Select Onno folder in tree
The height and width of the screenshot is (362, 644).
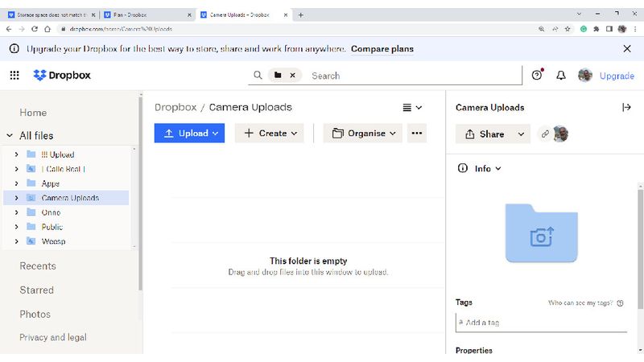pos(51,212)
